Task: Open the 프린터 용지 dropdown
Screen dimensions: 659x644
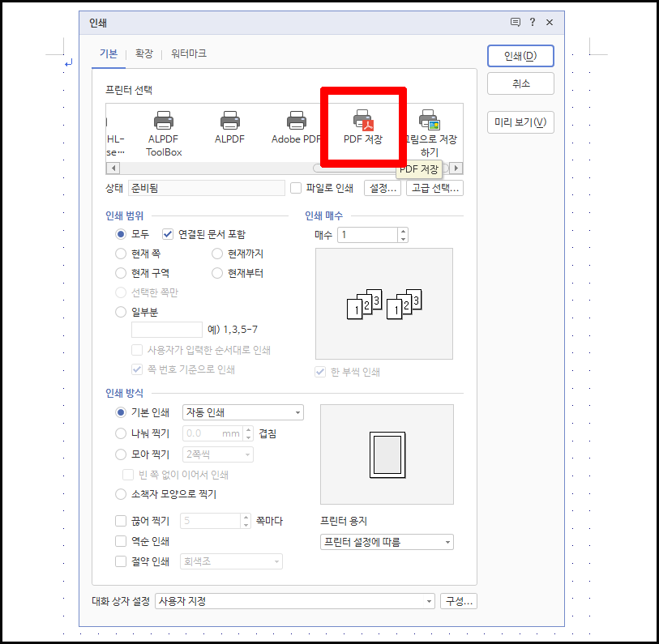Action: (x=447, y=542)
